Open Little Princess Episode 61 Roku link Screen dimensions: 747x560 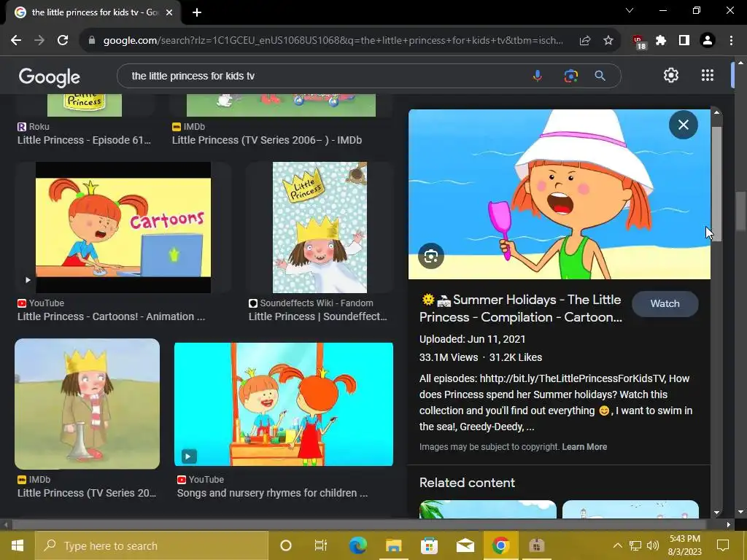pos(84,140)
